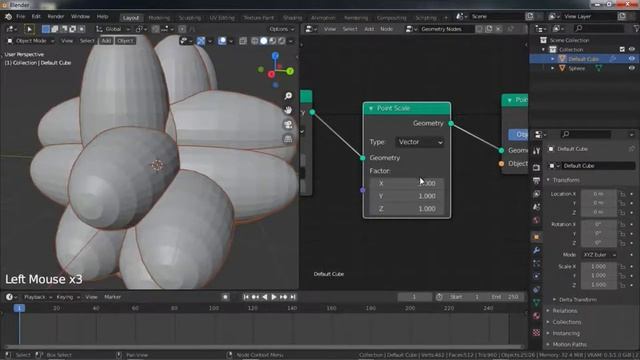Jump to the end frame
The image size is (640, 360).
coord(293,297)
